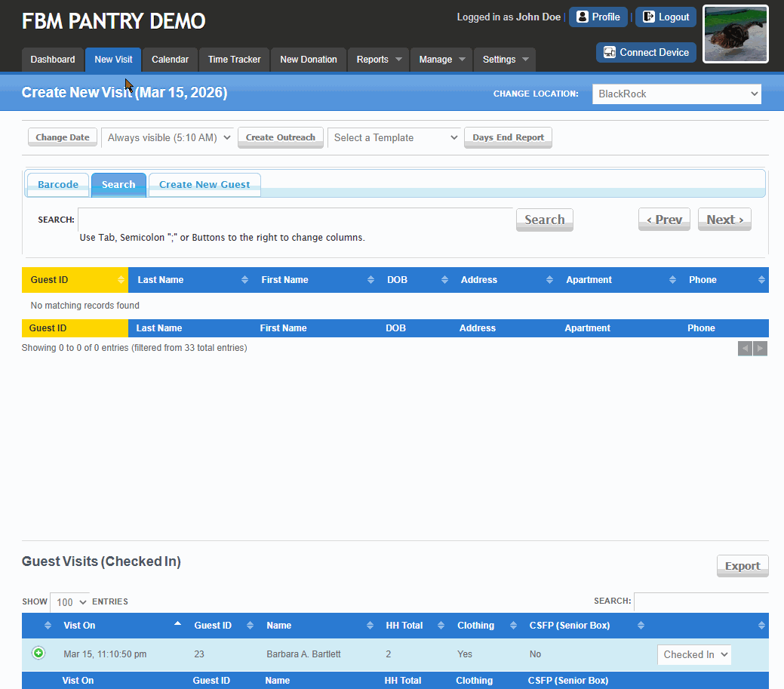Sort the visits table by HH Total
Viewport: 784px width, 689px height.
[x=414, y=626]
